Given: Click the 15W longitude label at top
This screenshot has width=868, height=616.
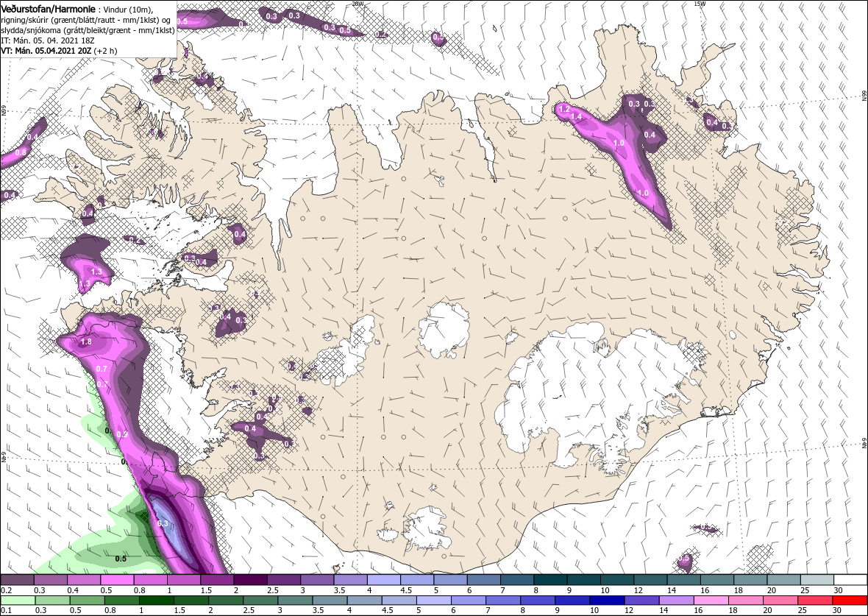Looking at the screenshot, I should coord(700,4).
